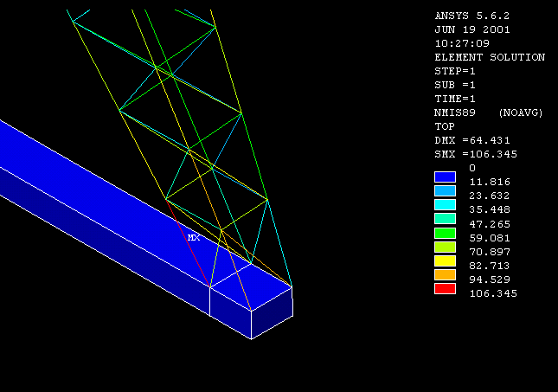558x392 pixels.
Task: Click the TOP label in legend
Action: tap(445, 126)
